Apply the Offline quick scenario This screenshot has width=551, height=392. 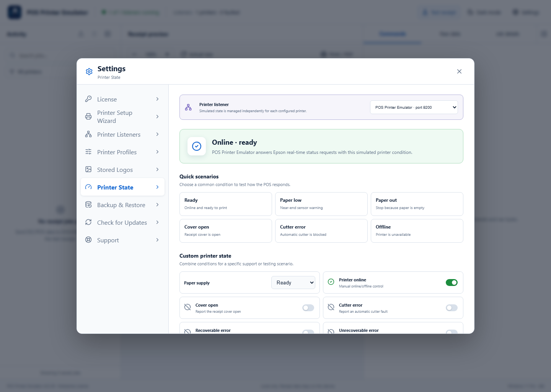(x=417, y=231)
